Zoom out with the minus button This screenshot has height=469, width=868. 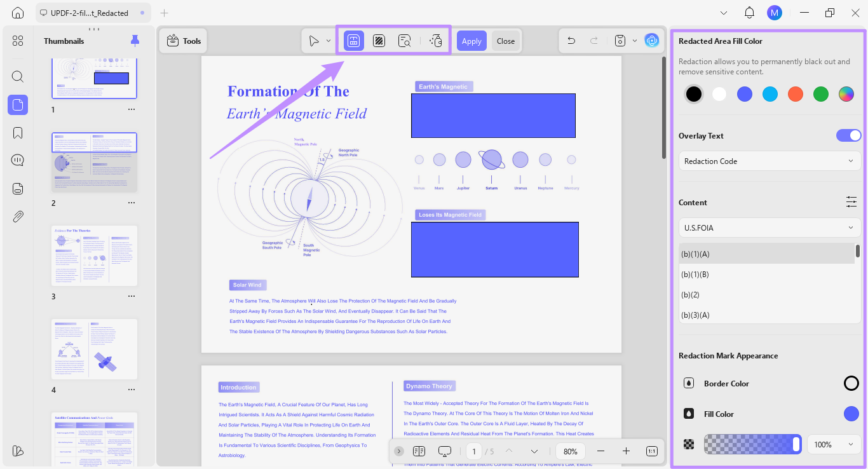[x=600, y=451]
